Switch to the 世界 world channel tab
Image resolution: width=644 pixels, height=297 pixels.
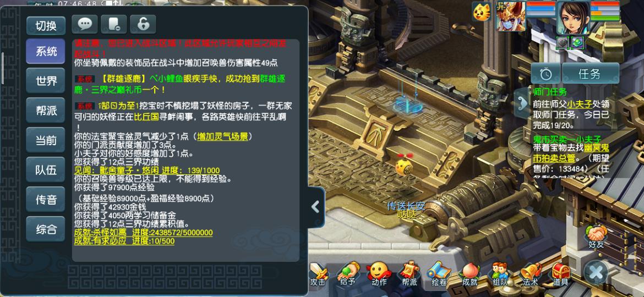[46, 81]
